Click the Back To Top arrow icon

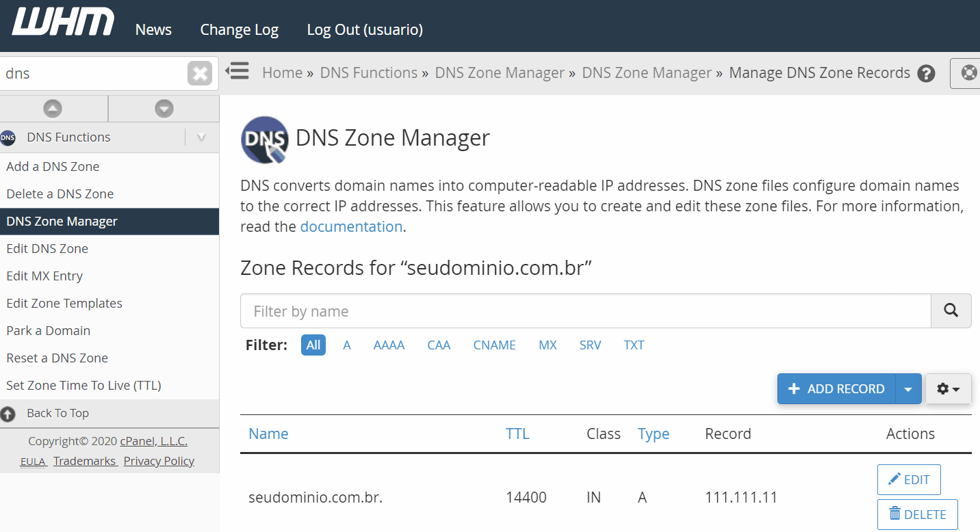[8, 414]
